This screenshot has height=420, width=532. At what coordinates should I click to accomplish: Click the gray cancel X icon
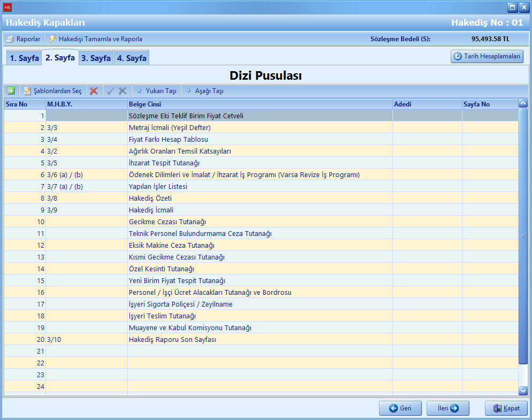click(x=122, y=91)
